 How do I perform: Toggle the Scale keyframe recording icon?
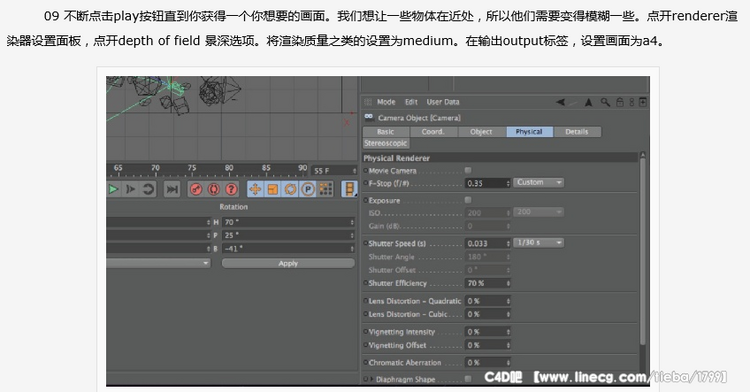(x=273, y=189)
